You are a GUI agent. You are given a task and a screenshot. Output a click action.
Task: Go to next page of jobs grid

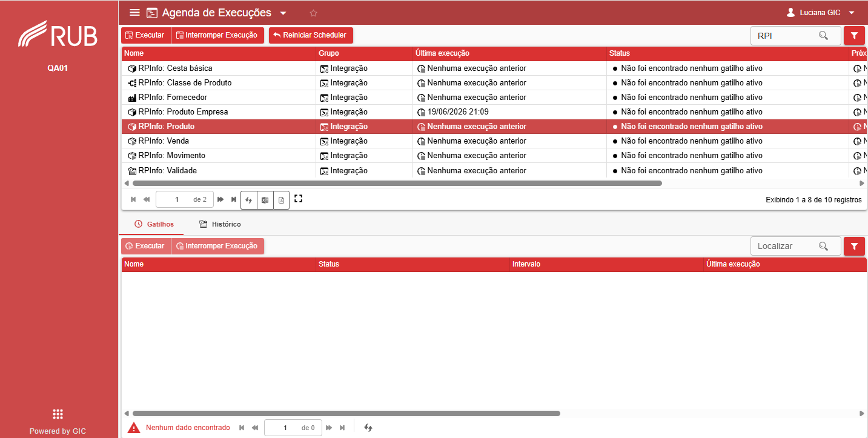tap(220, 199)
